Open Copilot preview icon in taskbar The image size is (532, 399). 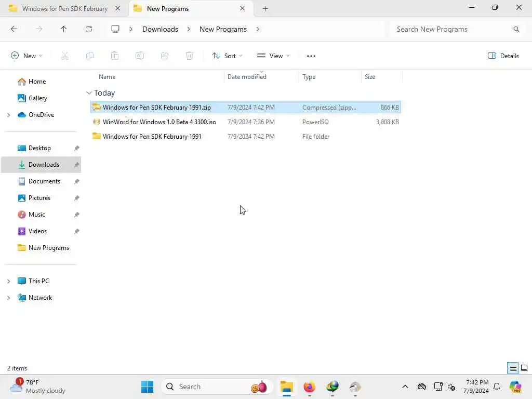[x=515, y=387]
